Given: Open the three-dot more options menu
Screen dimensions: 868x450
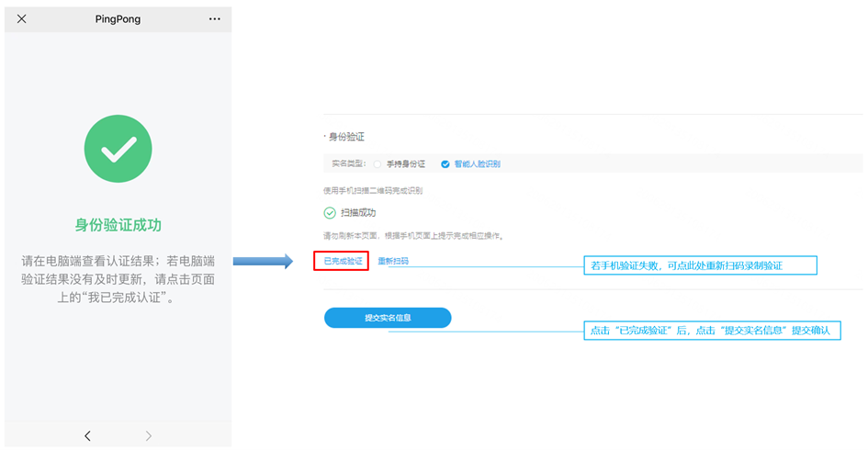Looking at the screenshot, I should point(214,18).
